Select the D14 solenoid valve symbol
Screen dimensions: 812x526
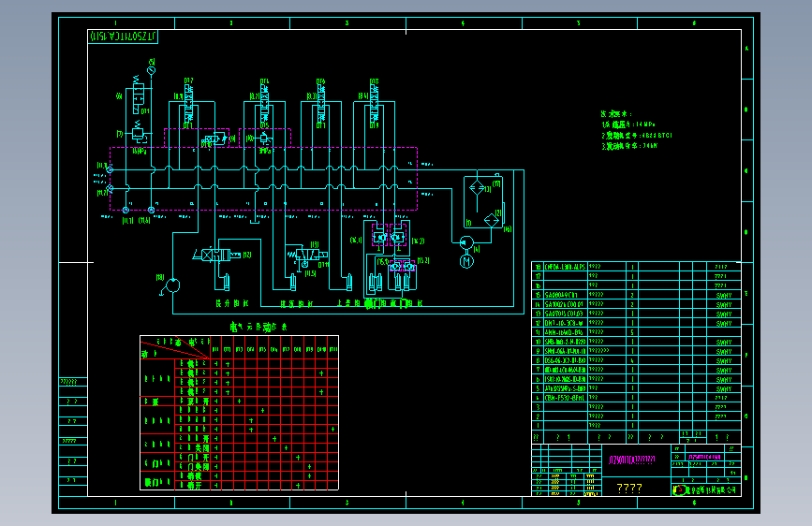[265, 104]
